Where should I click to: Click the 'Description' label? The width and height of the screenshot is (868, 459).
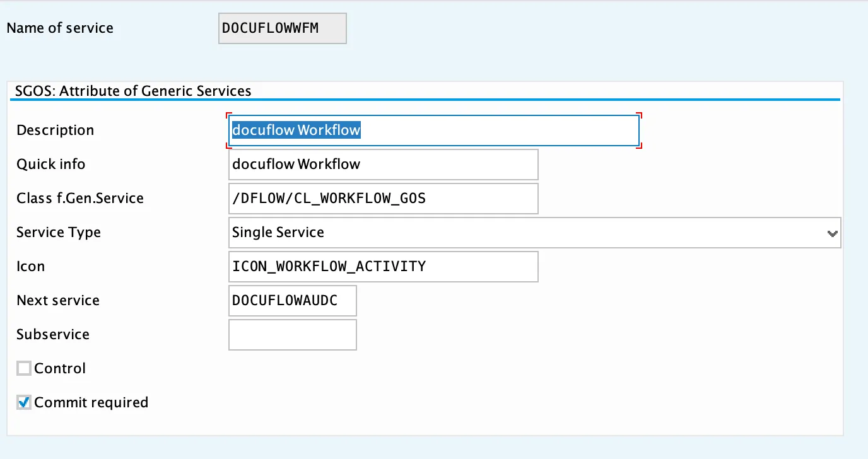(56, 131)
